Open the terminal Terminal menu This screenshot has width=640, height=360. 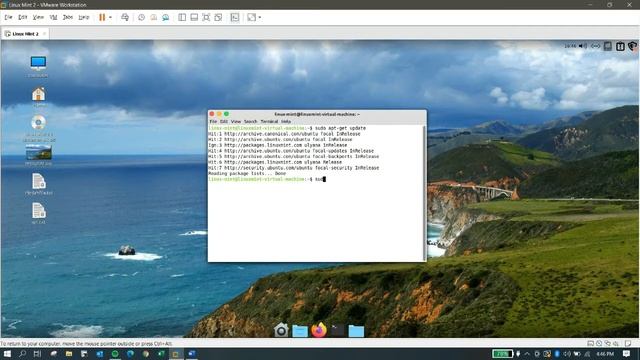pos(269,121)
